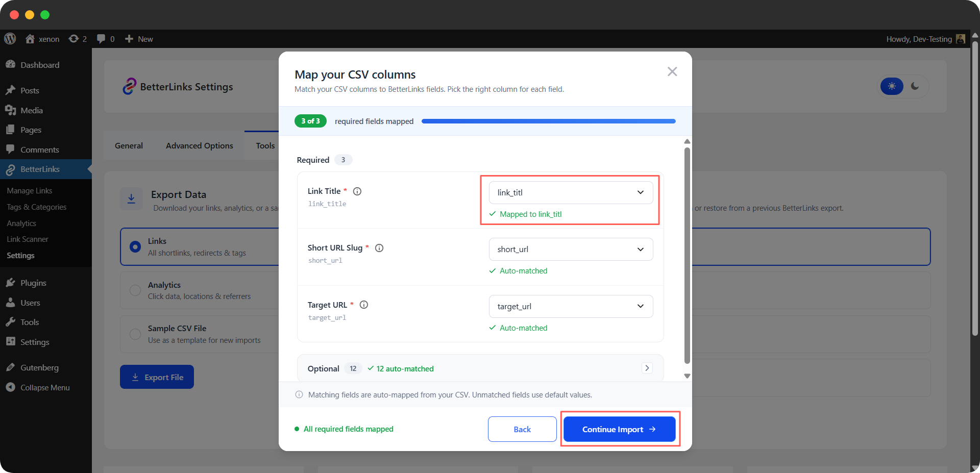Click the Mapped to link_titl status text
This screenshot has height=473, width=980.
point(530,214)
